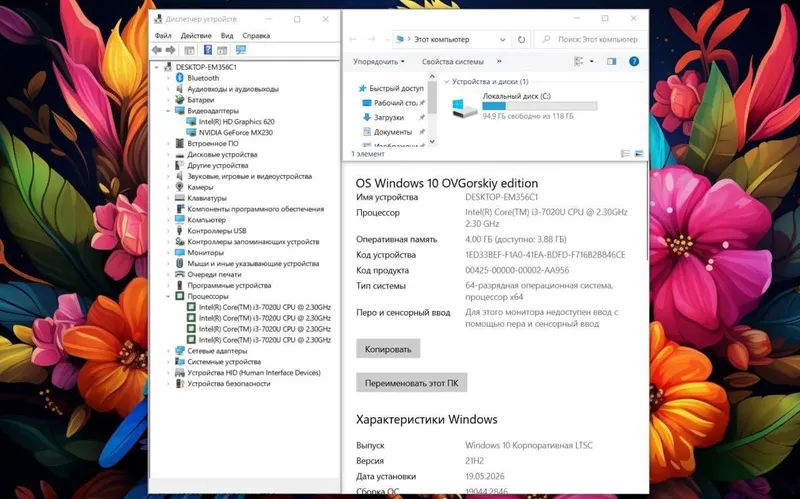
Task: Open Быстрый доступ in navigation pane
Action: coord(391,88)
